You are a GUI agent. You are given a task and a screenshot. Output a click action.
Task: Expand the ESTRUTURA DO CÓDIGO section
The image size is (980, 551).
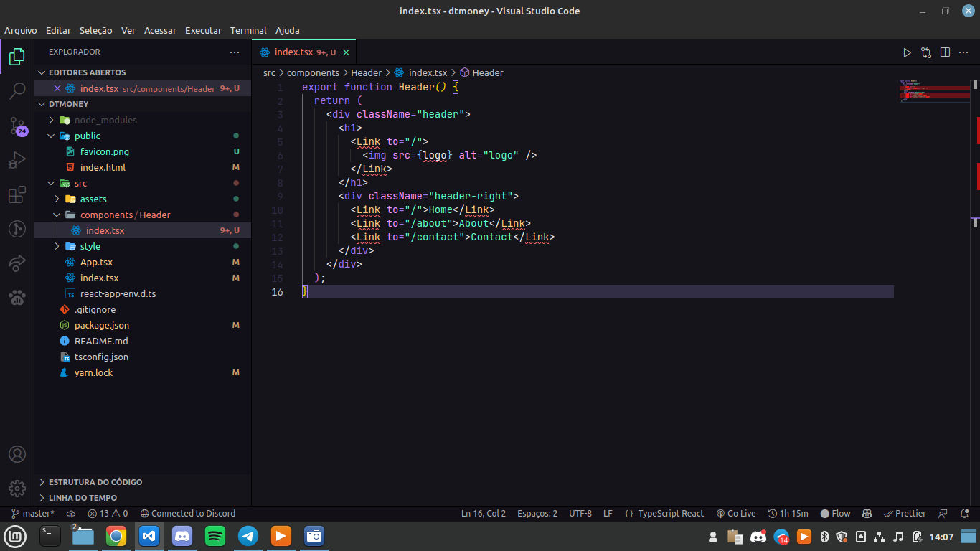(95, 482)
